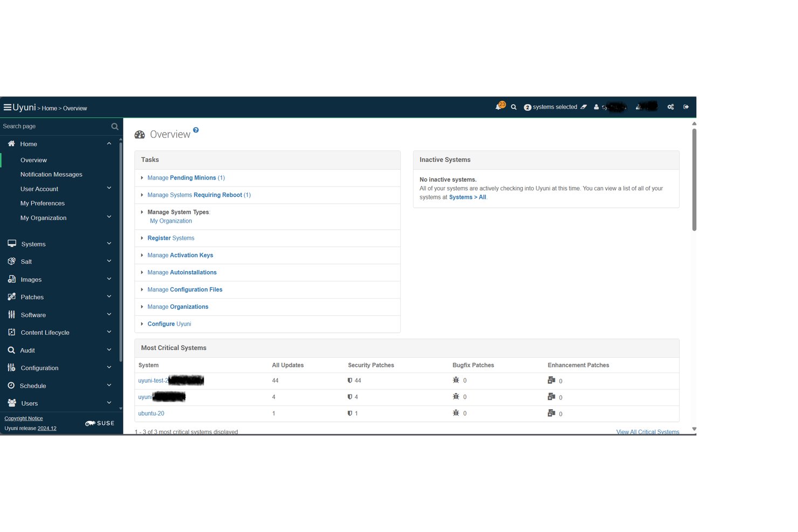Click the Patches icon in the sidebar
Screen dimensions: 798x532
[12, 297]
